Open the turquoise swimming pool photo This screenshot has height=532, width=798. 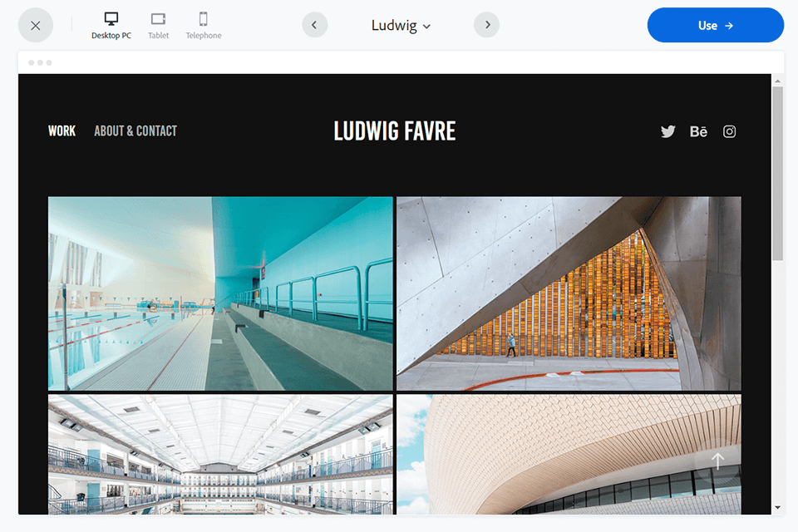[x=220, y=293]
